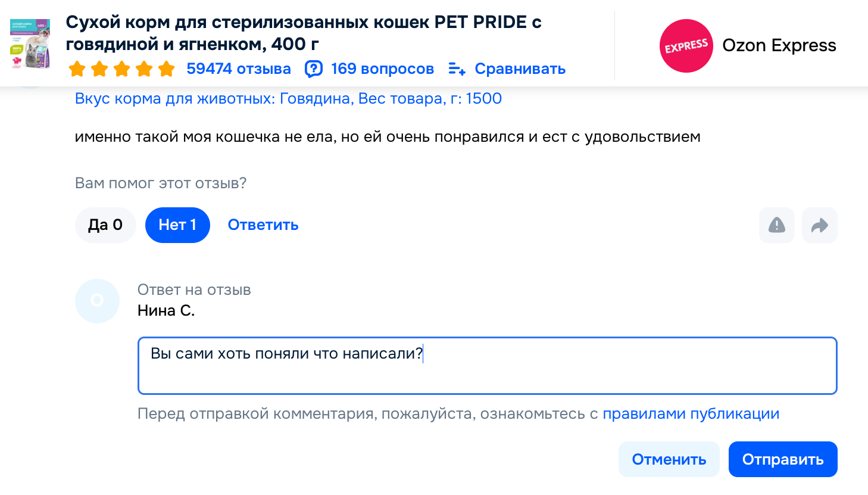
Task: Click the product thumbnail image
Action: [30, 43]
